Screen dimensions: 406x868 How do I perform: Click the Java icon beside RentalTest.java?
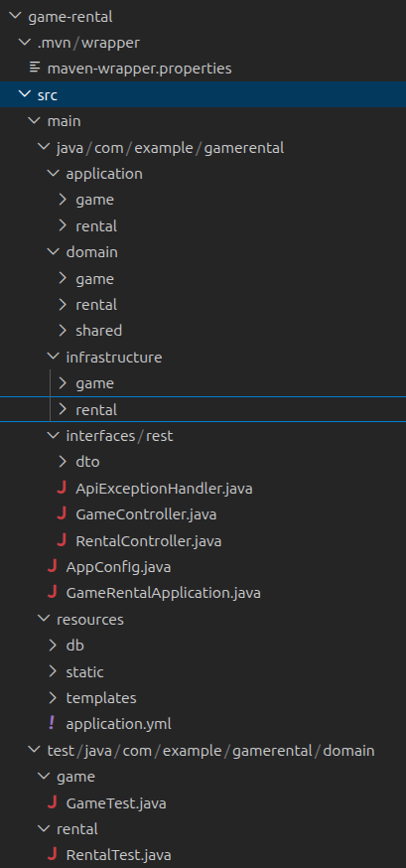tap(53, 855)
